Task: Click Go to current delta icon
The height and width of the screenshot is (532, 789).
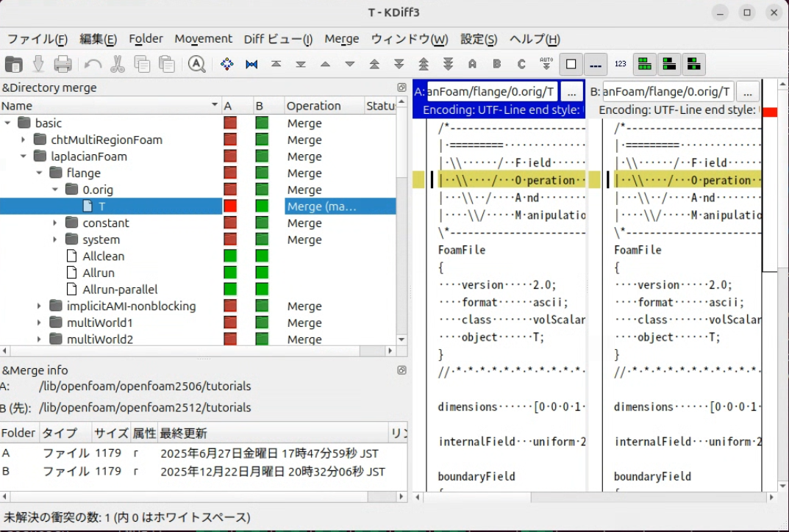Action: click(227, 64)
